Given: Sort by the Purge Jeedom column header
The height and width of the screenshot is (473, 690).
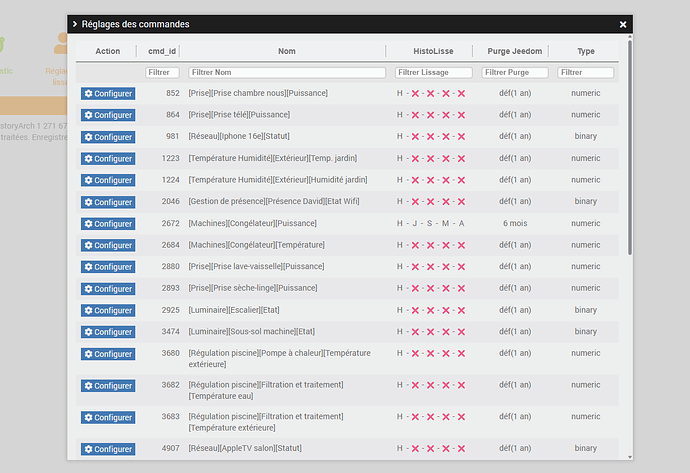Looking at the screenshot, I should [514, 51].
